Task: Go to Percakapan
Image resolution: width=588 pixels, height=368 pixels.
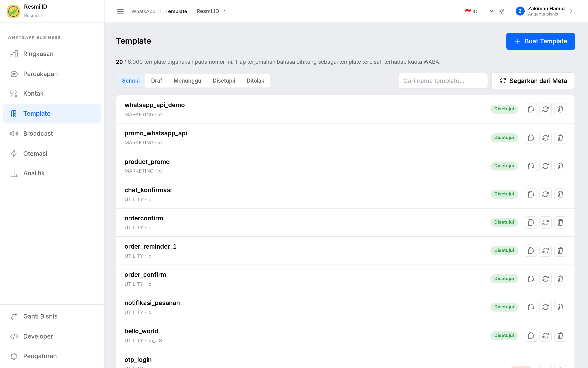Action: tap(52, 74)
